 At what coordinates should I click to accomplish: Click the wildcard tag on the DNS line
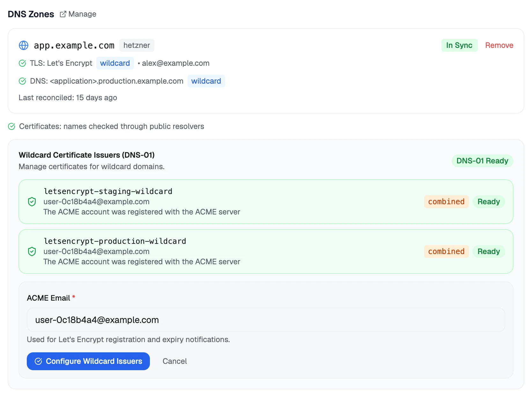(206, 81)
